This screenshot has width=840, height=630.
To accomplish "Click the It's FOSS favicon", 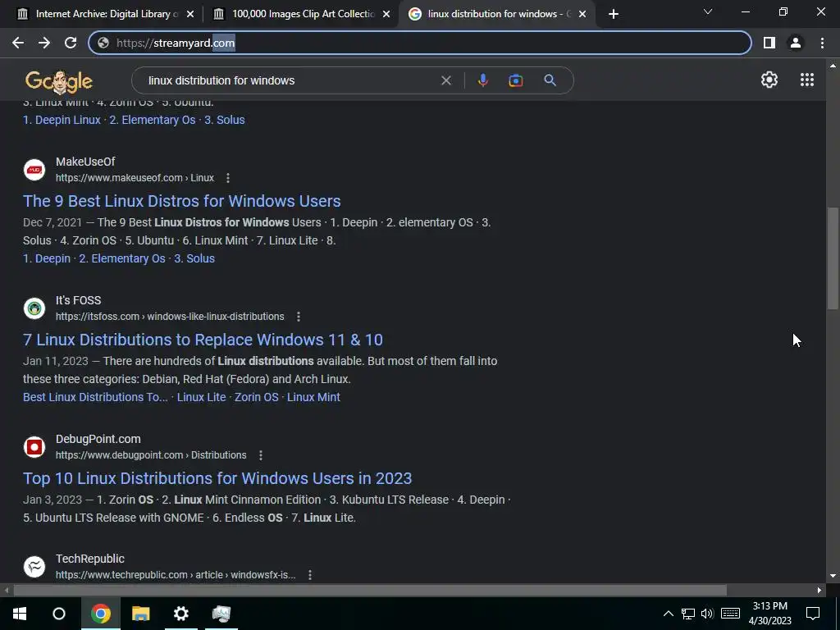I will [34, 308].
